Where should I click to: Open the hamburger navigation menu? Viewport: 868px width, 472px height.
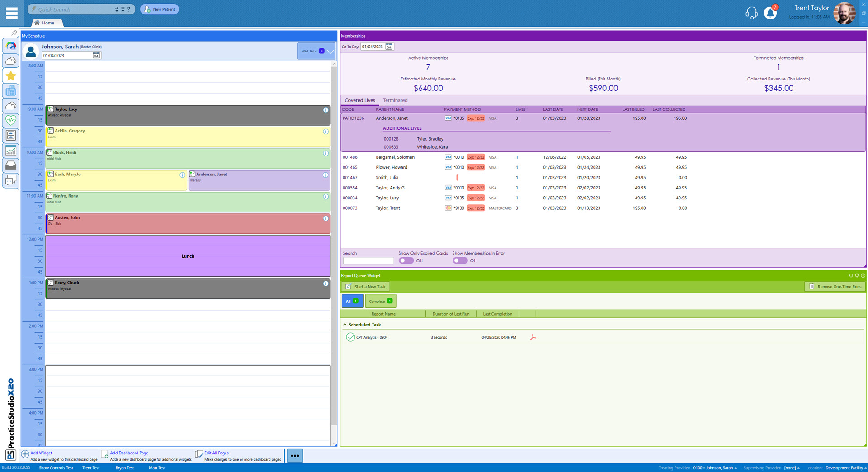[x=11, y=13]
